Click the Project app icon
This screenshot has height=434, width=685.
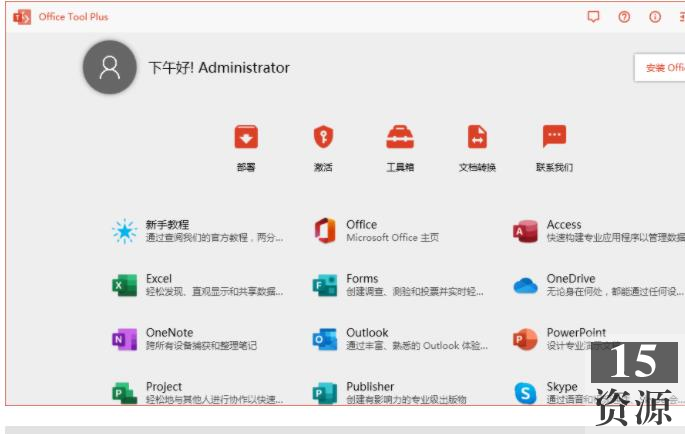[x=125, y=393]
